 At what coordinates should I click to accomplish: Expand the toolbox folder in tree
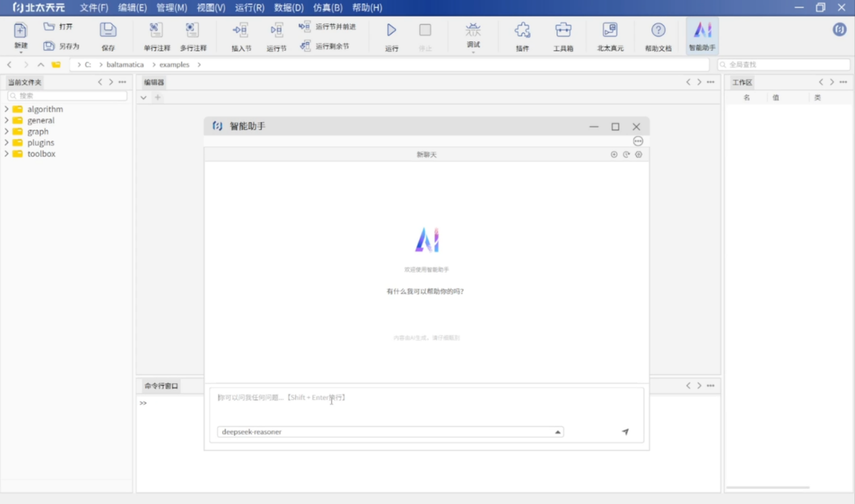pos(7,154)
